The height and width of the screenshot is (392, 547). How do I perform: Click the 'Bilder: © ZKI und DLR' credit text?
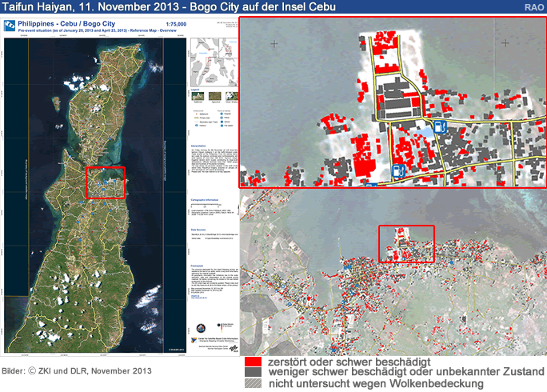[x=77, y=371]
